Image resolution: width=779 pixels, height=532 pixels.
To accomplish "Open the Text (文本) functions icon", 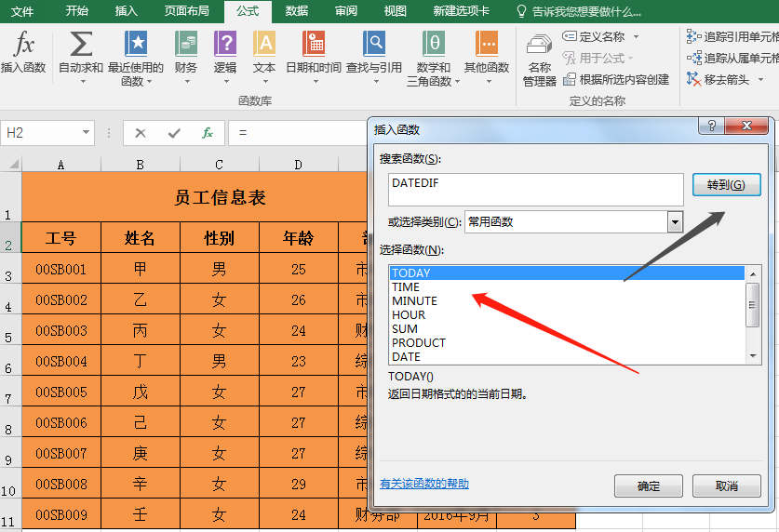I will (264, 43).
